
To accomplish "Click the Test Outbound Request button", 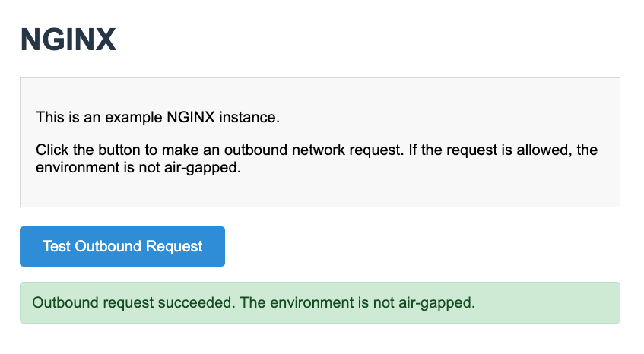I will (x=122, y=246).
